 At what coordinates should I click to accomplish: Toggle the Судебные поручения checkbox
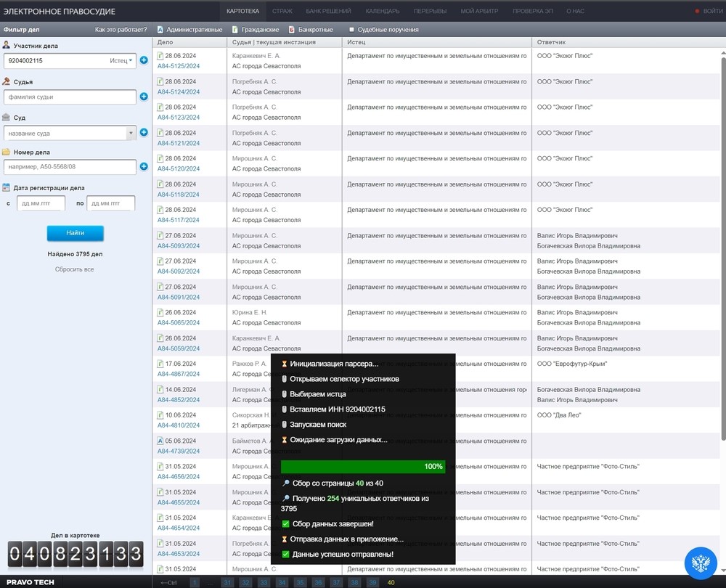point(352,30)
